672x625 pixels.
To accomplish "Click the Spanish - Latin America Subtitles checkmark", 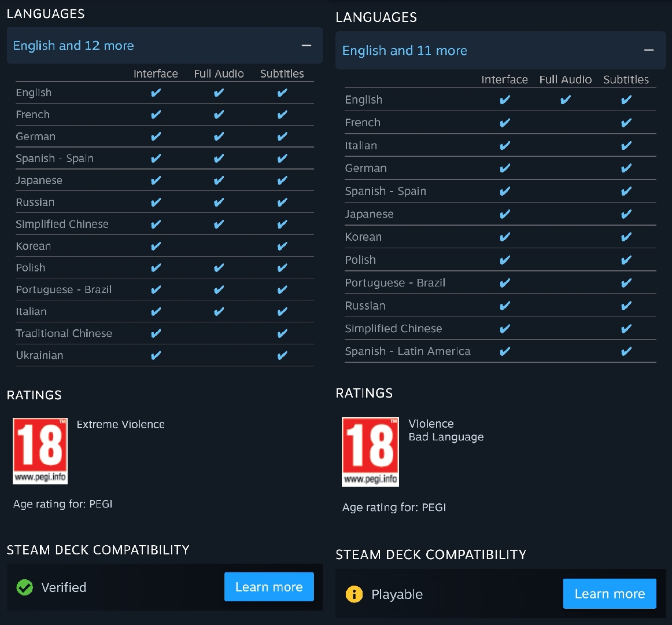I will coord(626,351).
